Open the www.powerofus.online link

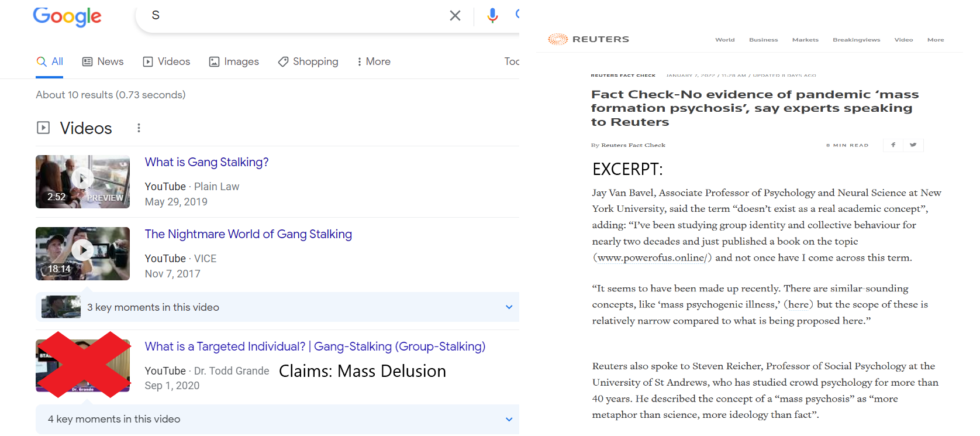[x=652, y=258]
